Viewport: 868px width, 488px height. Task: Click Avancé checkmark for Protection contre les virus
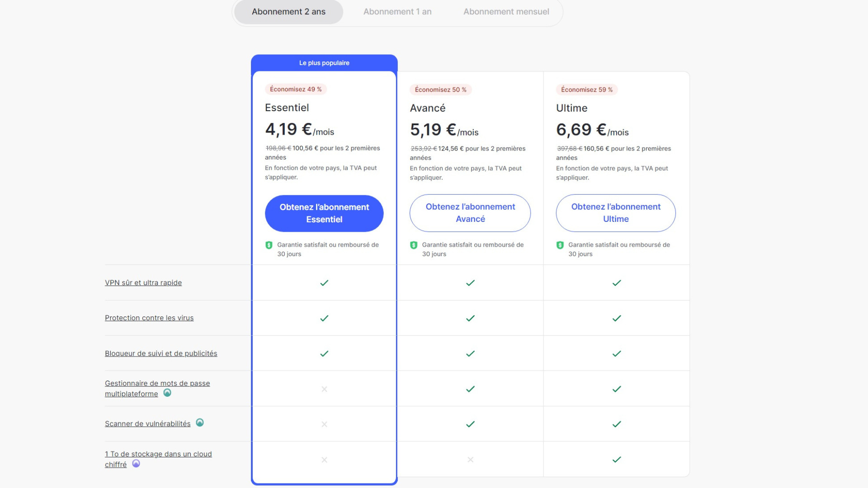click(x=470, y=318)
